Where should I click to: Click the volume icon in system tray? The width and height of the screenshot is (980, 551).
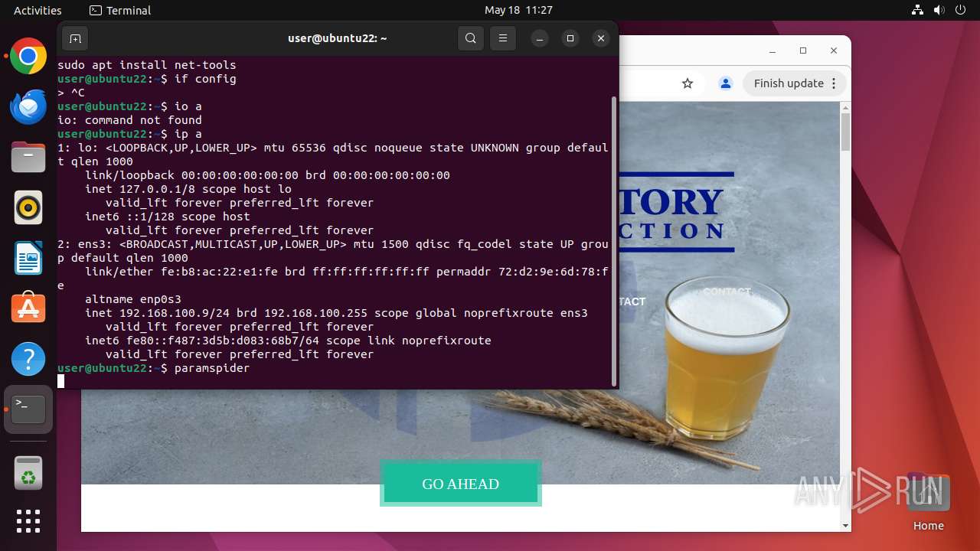pyautogui.click(x=939, y=10)
